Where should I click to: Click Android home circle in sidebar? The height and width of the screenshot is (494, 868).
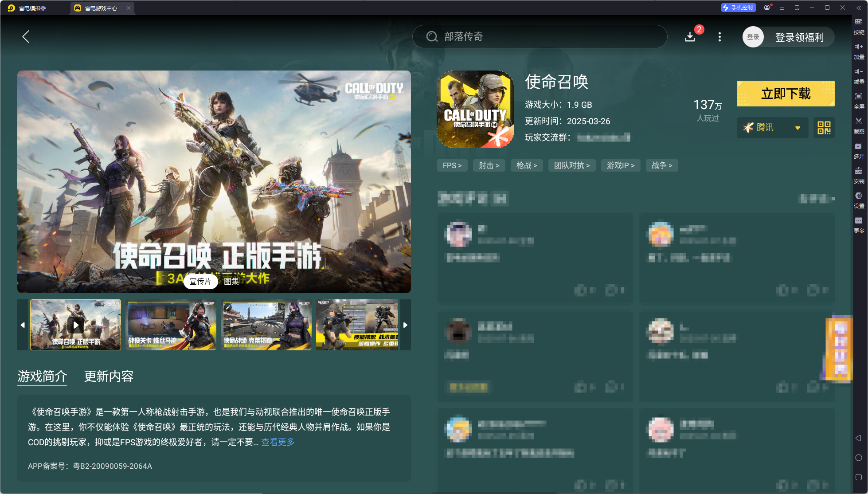tap(858, 458)
